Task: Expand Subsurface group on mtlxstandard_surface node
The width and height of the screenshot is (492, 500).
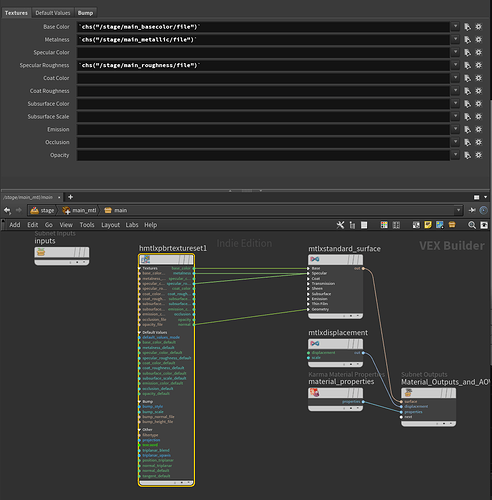Action: point(309,294)
